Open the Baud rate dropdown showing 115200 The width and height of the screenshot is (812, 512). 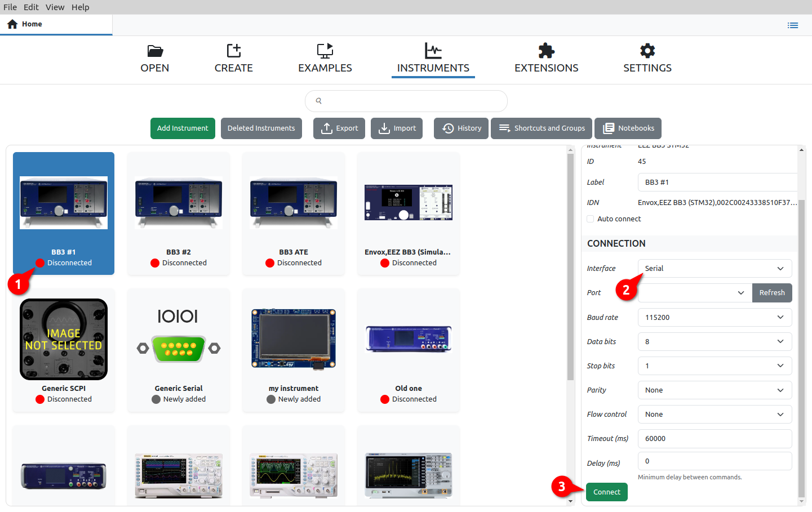tap(715, 318)
